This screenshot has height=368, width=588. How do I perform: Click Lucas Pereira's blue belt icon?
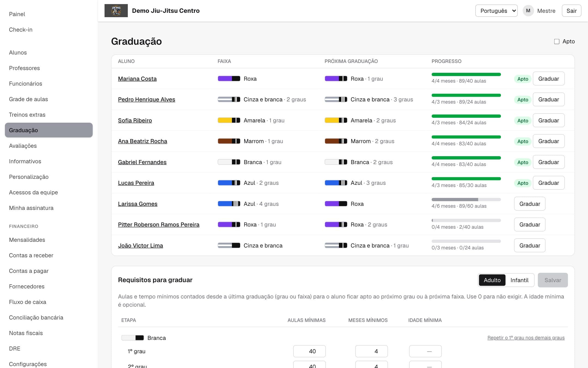coord(229,183)
